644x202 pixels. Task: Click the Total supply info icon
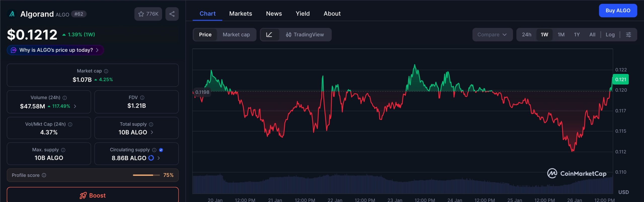click(x=151, y=124)
